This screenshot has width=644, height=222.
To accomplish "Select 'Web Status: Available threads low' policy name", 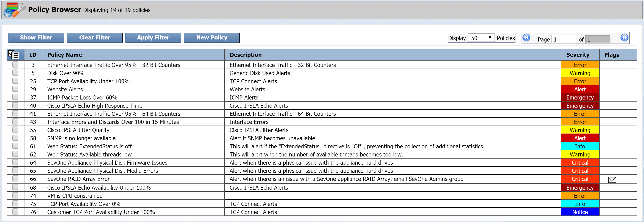I will point(89,155).
